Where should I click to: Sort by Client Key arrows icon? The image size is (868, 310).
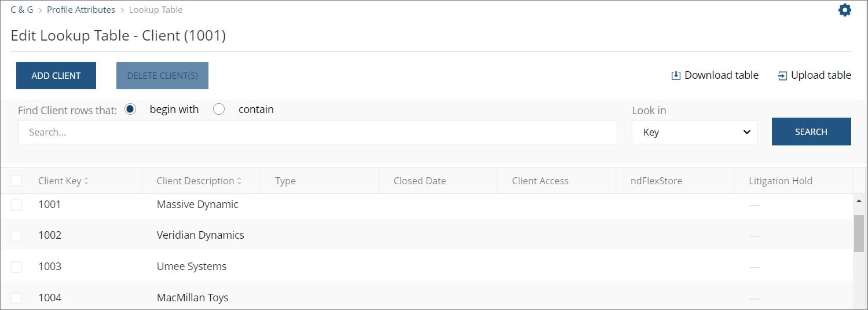click(86, 181)
